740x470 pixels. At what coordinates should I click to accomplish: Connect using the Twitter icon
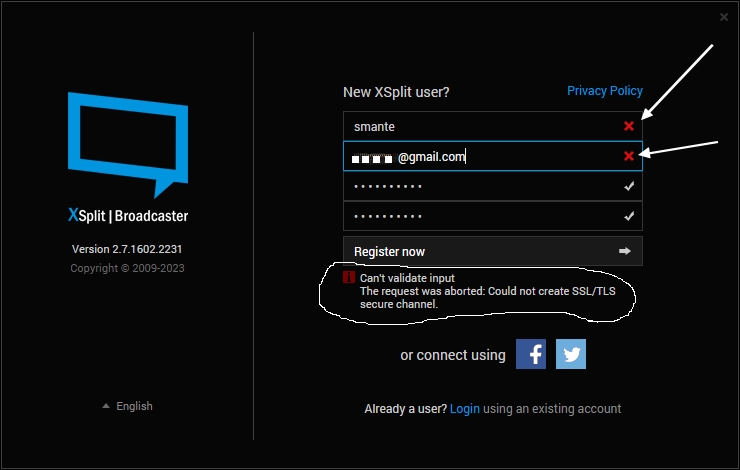tap(571, 354)
